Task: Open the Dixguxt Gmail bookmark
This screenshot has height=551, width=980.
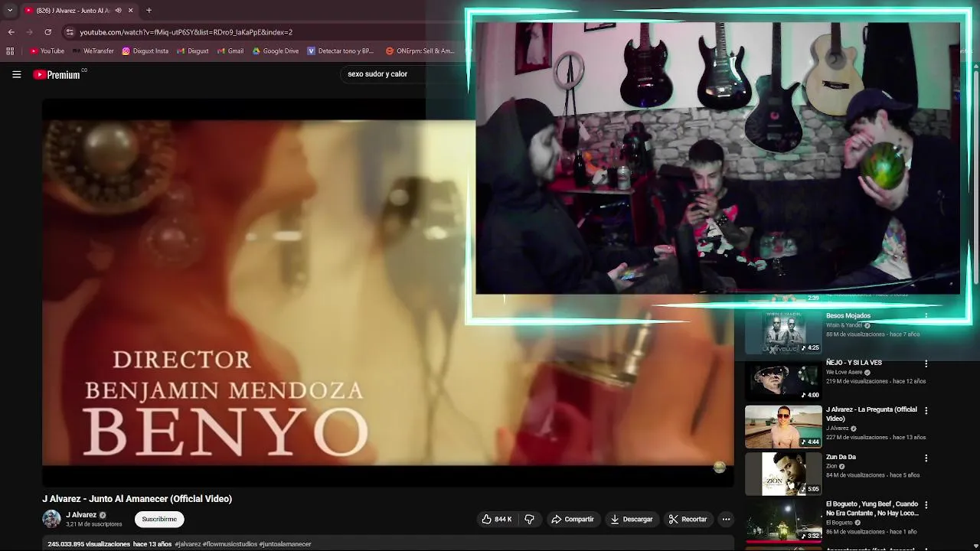Action: pyautogui.click(x=192, y=51)
